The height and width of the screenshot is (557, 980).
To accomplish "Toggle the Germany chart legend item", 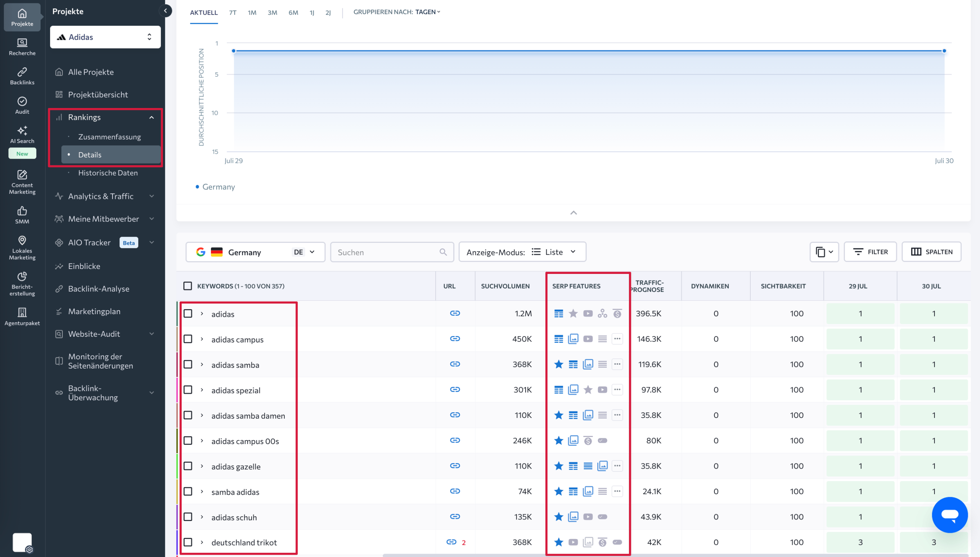I will [x=215, y=187].
